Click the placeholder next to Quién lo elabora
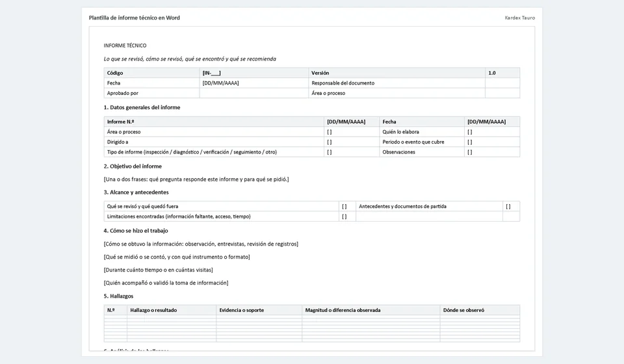Screen dimensions: 624x364 (x=469, y=132)
